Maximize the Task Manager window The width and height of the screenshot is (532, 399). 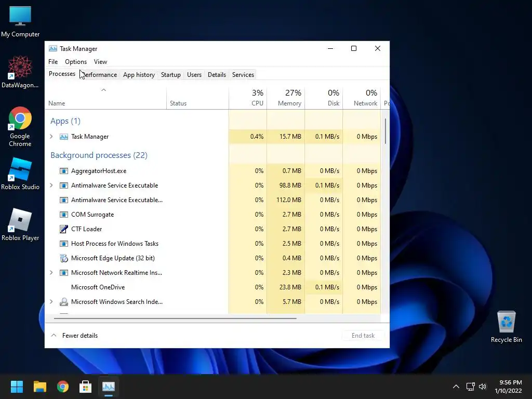[353, 48]
